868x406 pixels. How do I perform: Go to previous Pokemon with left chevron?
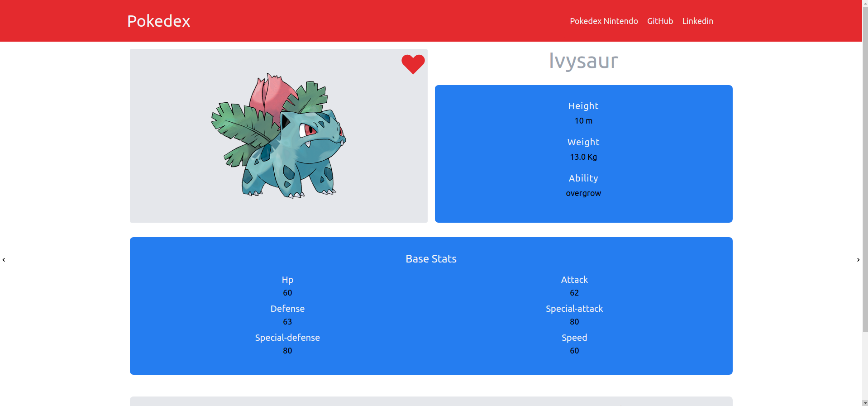pyautogui.click(x=4, y=260)
